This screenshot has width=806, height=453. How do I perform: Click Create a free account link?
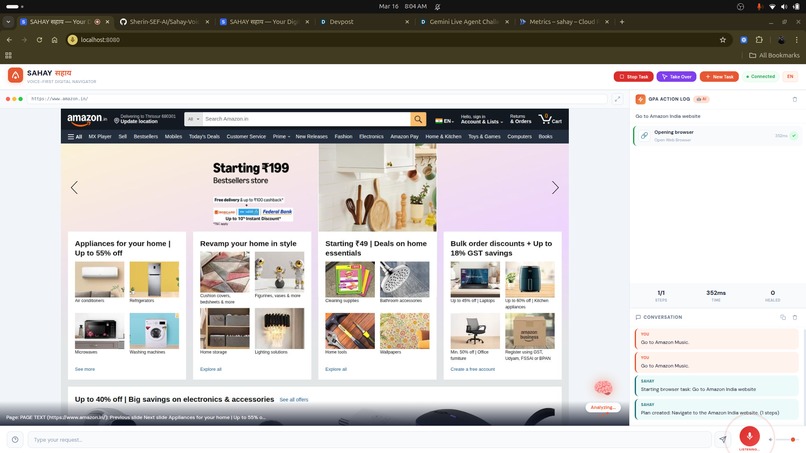(472, 369)
